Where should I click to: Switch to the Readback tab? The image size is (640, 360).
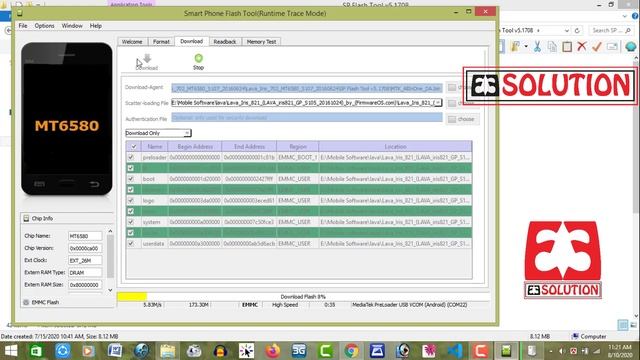tap(225, 42)
